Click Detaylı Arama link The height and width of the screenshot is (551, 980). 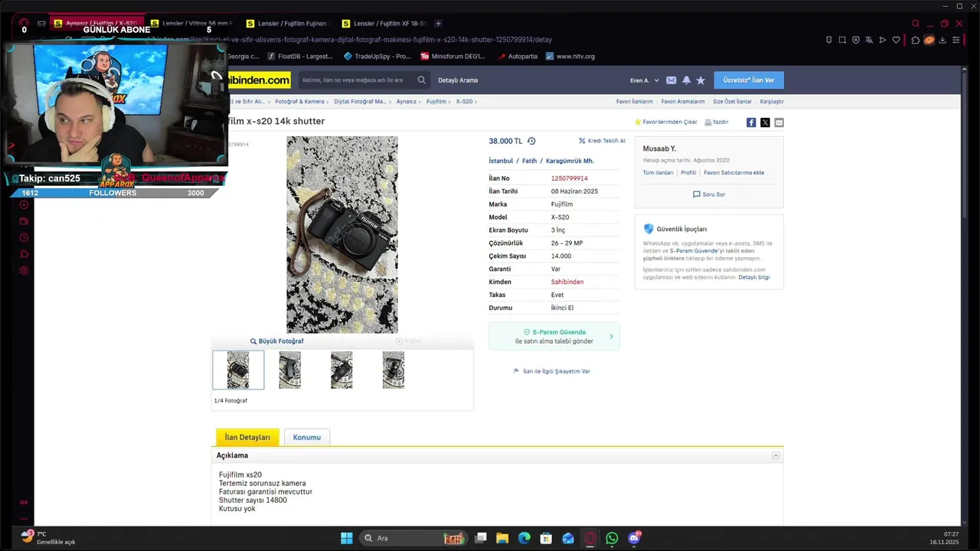click(x=458, y=80)
